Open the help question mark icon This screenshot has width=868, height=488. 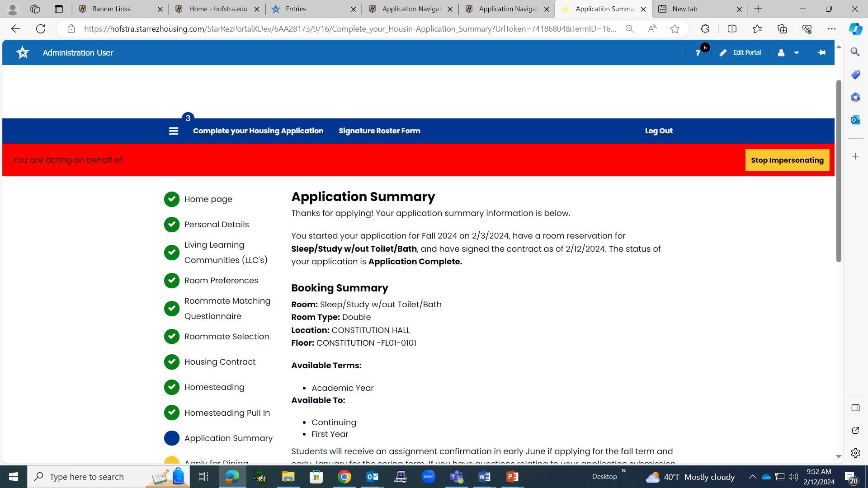click(x=698, y=53)
